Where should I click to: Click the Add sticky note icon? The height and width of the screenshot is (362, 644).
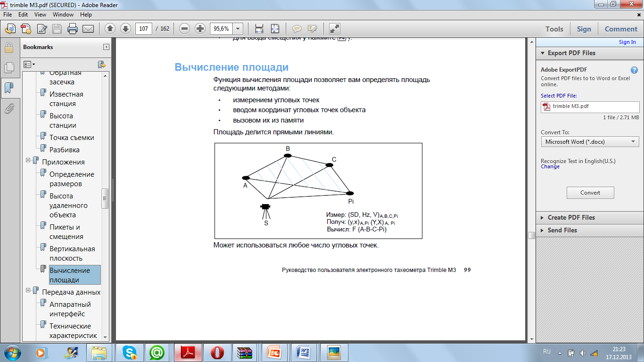[x=297, y=29]
